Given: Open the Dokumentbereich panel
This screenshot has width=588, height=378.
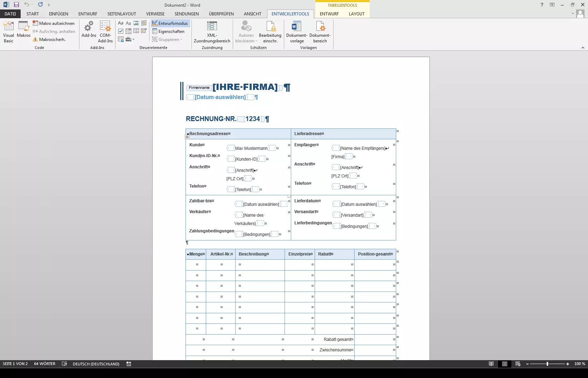Looking at the screenshot, I should pos(320,31).
